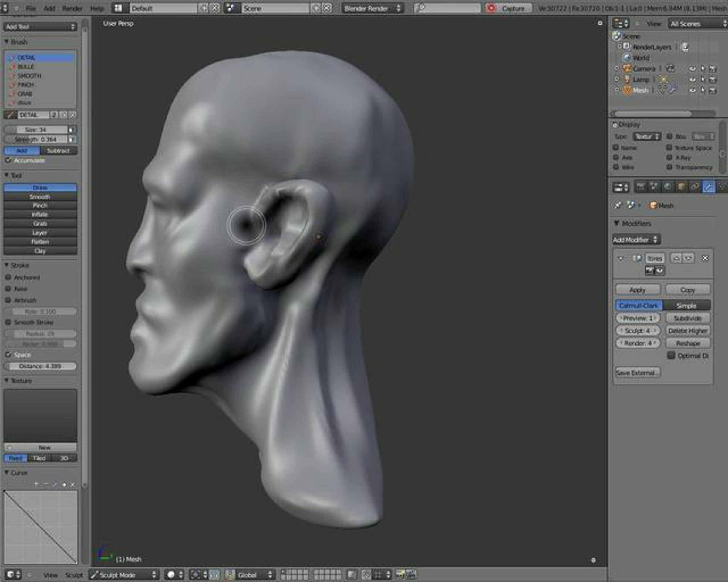Open the Sculpt menu in viewport header
The height and width of the screenshot is (582, 728).
[73, 575]
